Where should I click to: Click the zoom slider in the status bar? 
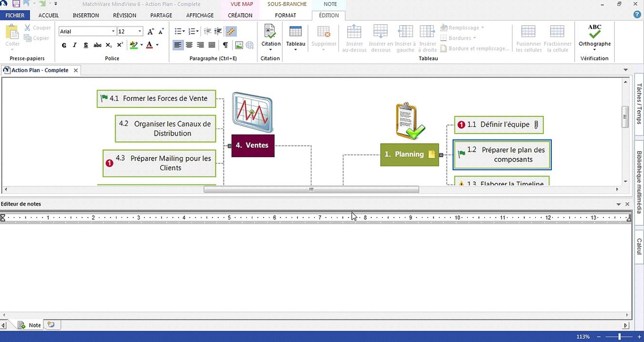point(619,337)
